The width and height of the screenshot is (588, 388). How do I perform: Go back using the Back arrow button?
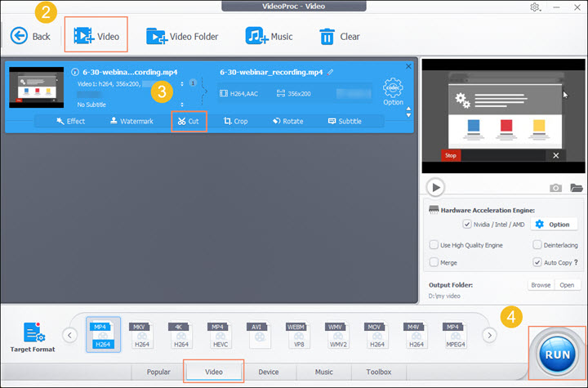30,37
